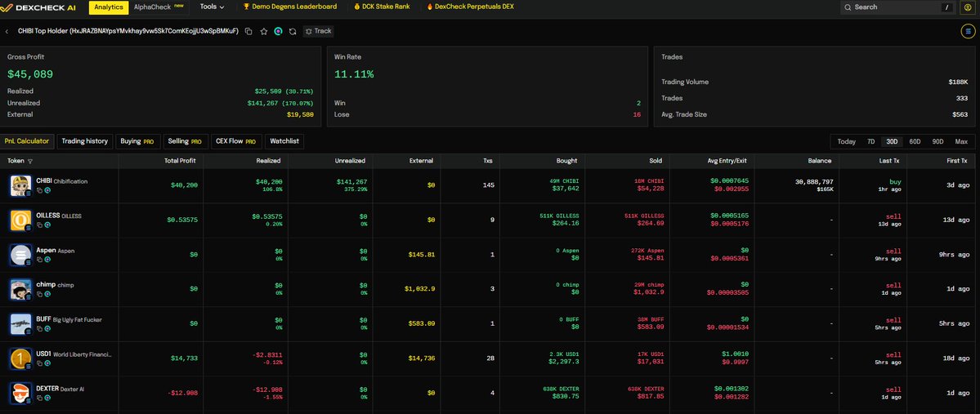Copy the CHIBI Top Holder wallet address

pos(248,31)
